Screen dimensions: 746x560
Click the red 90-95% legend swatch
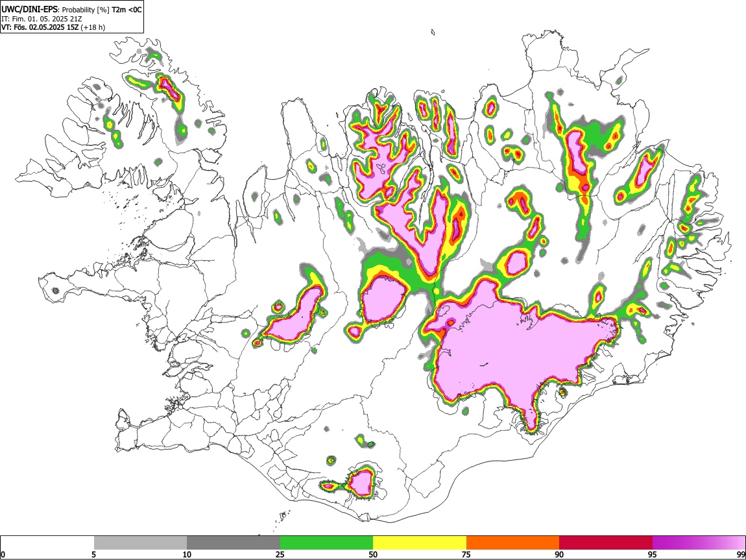[606, 543]
